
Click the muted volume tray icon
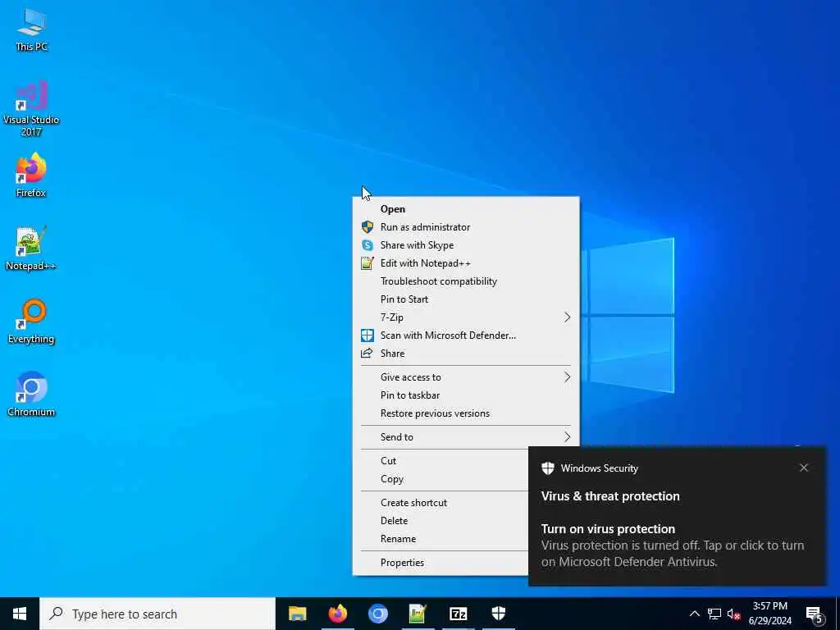(734, 614)
